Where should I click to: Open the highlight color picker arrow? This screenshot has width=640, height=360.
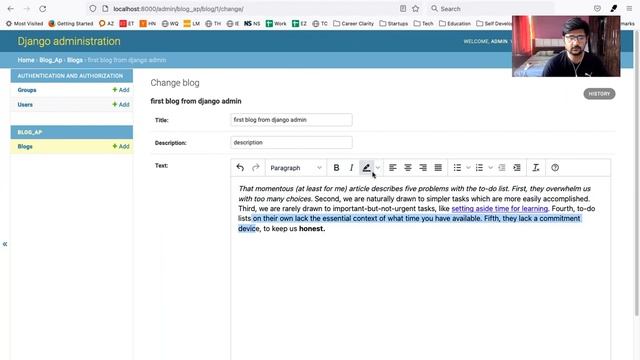pos(378,168)
